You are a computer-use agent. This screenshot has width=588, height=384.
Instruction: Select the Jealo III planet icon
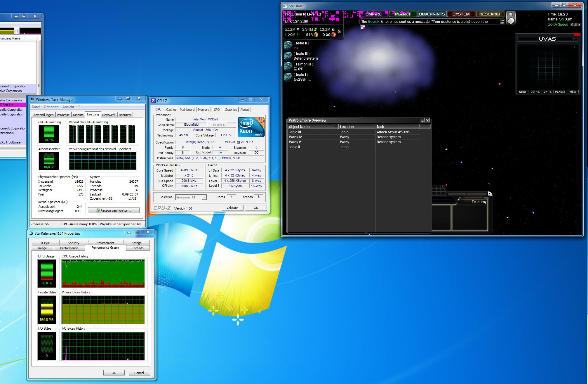pos(288,56)
